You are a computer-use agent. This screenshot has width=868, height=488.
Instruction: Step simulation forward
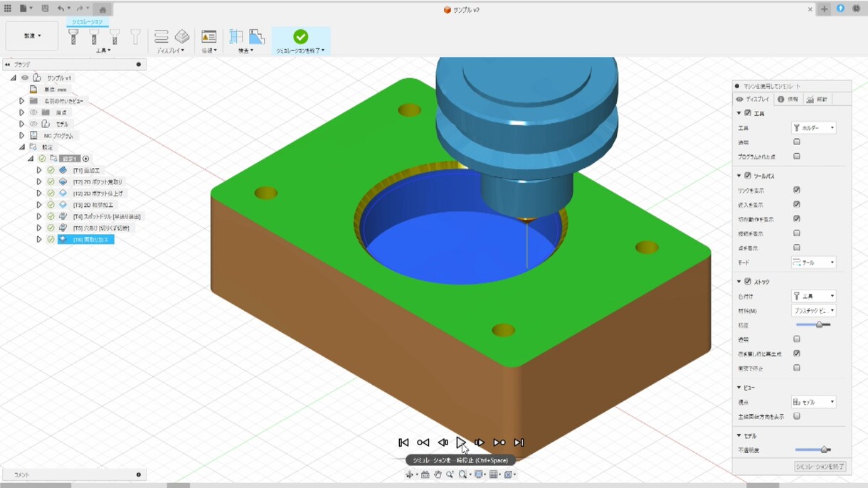(480, 442)
